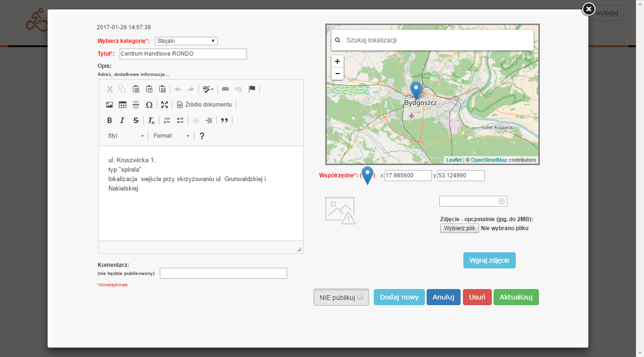
Task: Expand the Styl dropdown
Action: pos(126,136)
